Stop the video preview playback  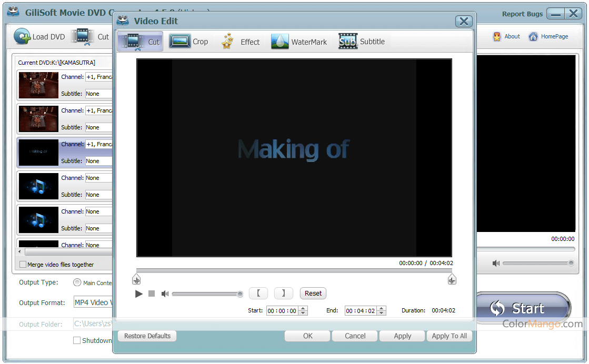click(x=152, y=294)
